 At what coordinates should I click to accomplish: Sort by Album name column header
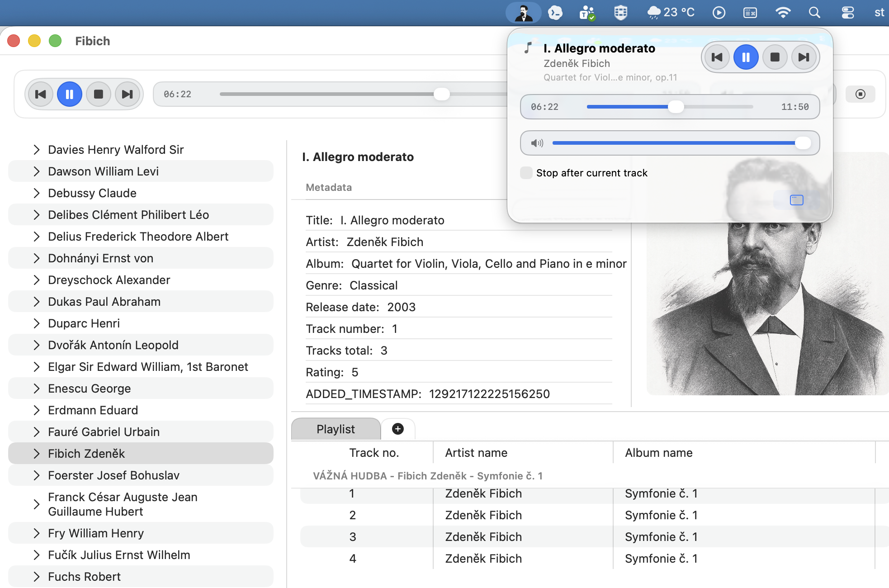tap(659, 453)
